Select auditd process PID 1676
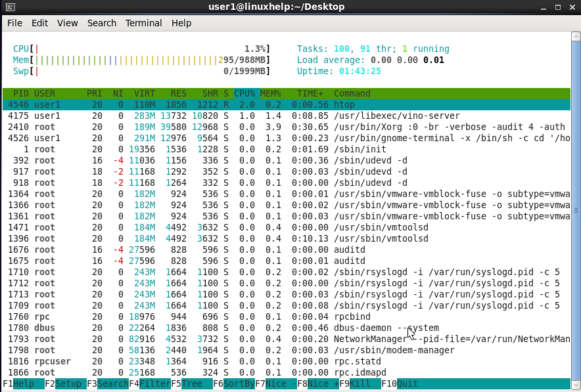This screenshot has height=392, width=581. coord(287,250)
